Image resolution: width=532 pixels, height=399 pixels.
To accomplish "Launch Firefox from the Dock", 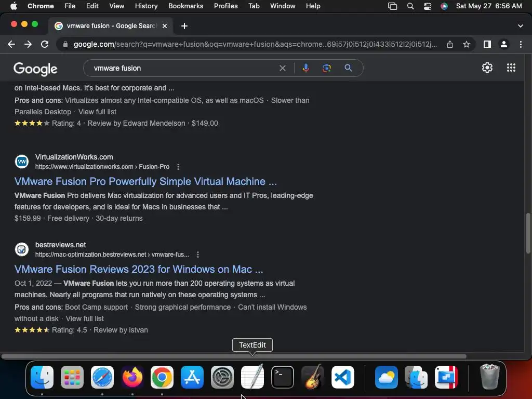I will tap(132, 377).
